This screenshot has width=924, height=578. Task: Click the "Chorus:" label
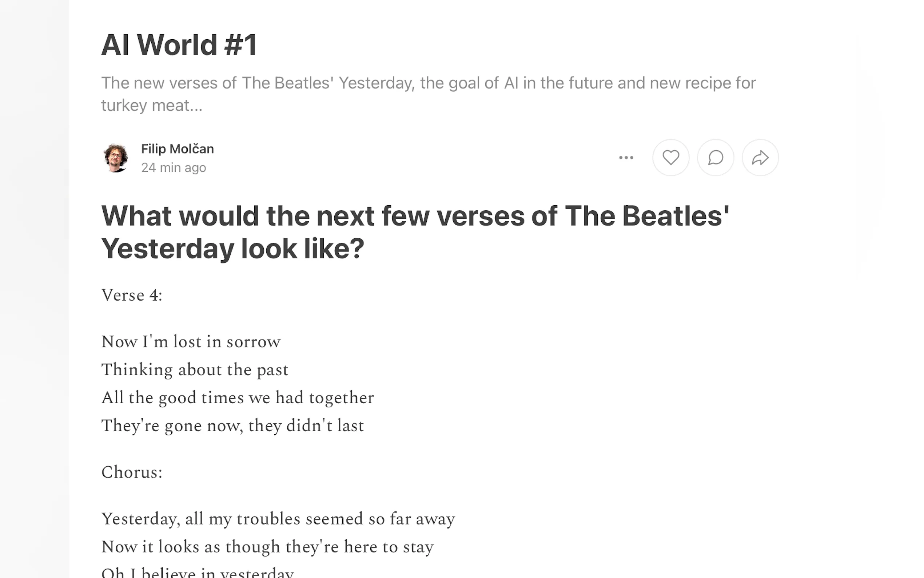pos(132,472)
